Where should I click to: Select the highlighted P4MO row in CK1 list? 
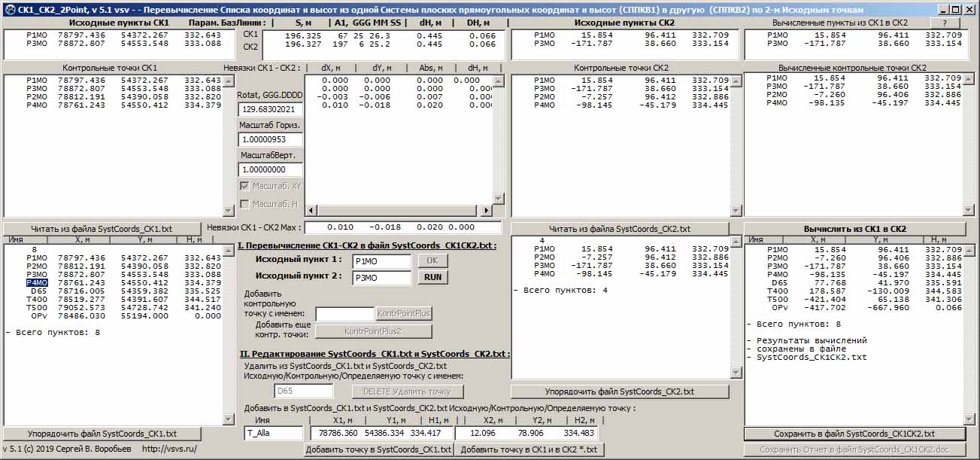coord(37,283)
